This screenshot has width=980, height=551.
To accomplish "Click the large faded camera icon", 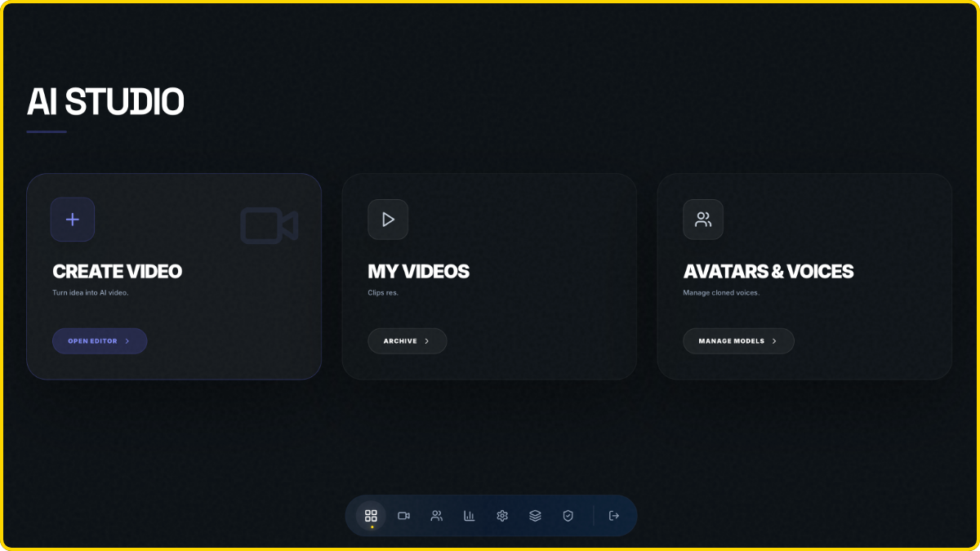I will [x=269, y=226].
